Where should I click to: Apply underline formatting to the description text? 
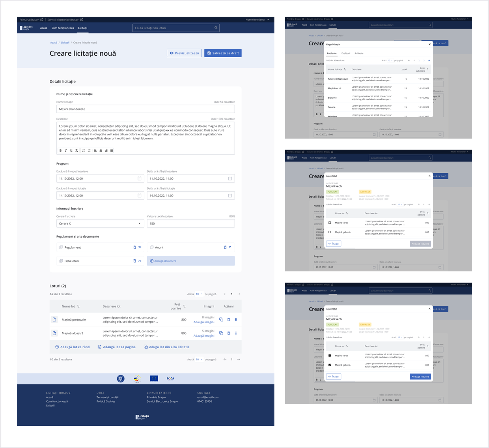[x=71, y=150]
